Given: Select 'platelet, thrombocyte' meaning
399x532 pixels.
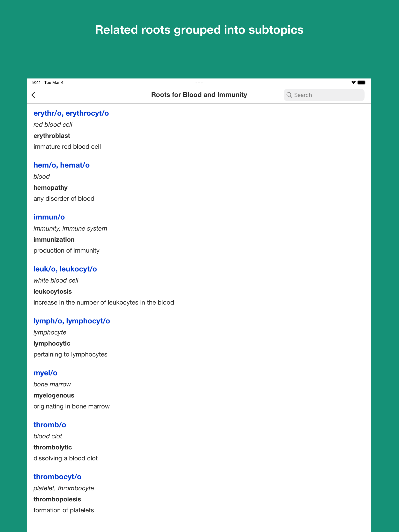Looking at the screenshot, I should [x=64, y=488].
